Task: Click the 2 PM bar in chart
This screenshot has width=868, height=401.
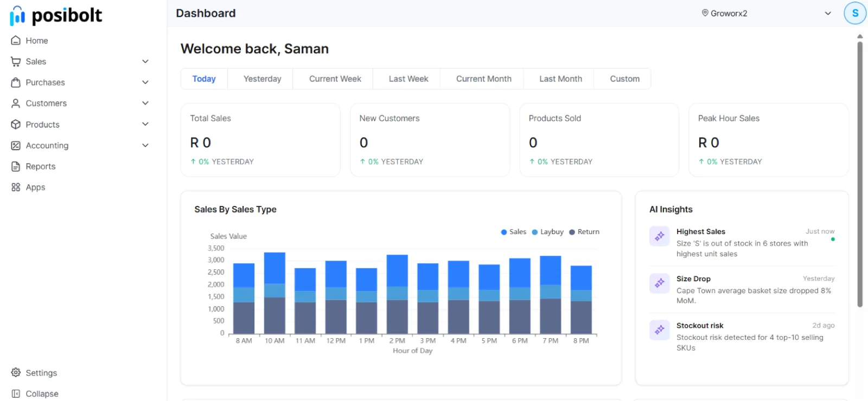Action: pos(397,294)
